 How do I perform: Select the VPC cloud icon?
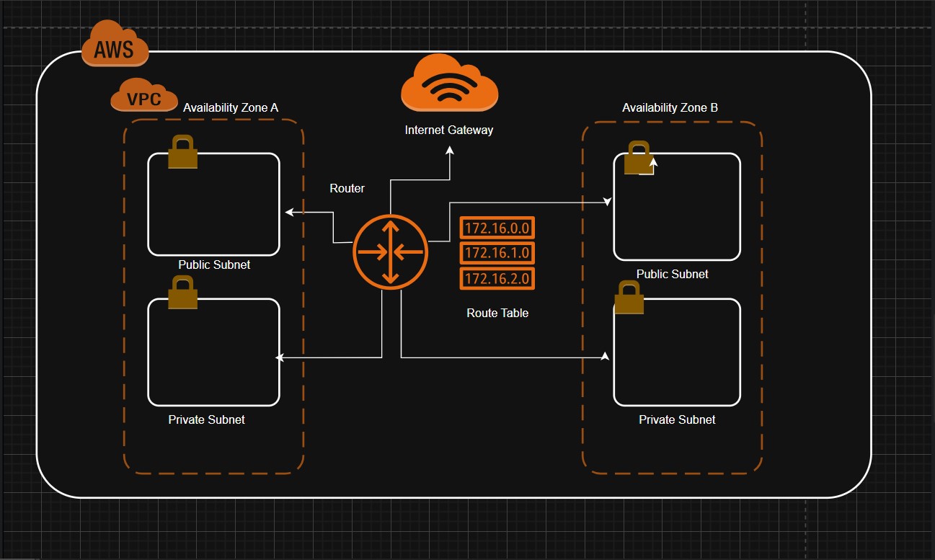144,96
